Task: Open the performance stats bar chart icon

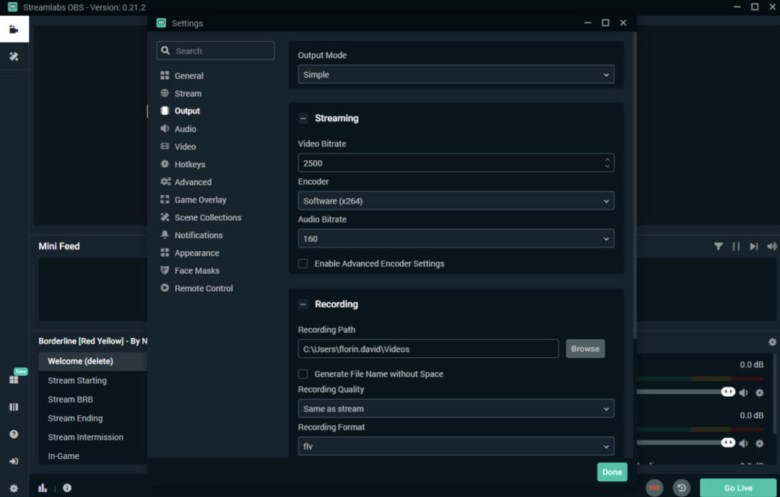Action: pyautogui.click(x=43, y=488)
